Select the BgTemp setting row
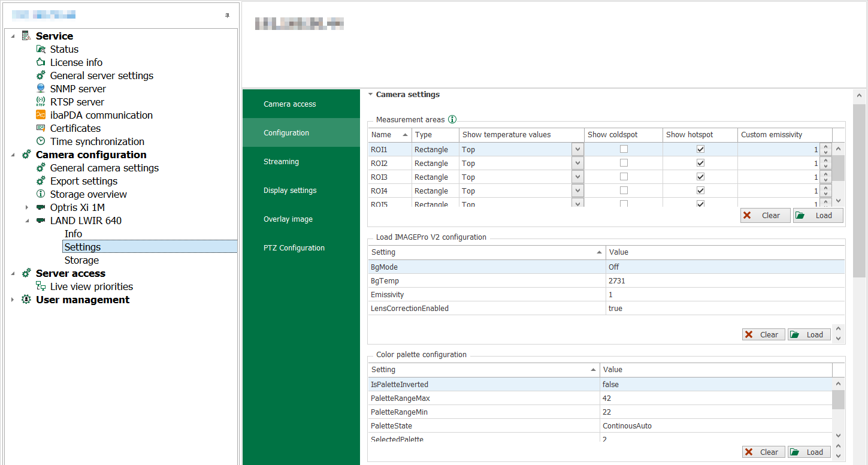 606,280
